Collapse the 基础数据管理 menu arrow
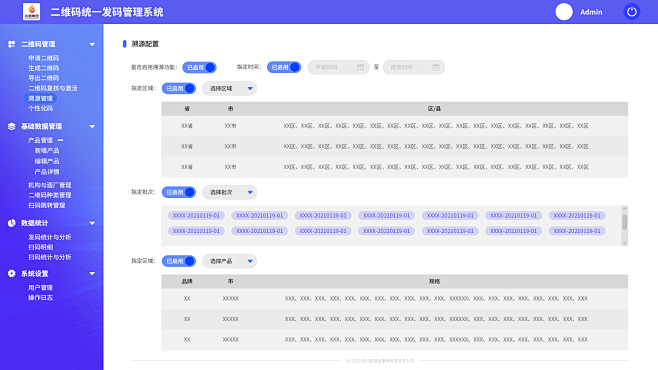 [92, 127]
